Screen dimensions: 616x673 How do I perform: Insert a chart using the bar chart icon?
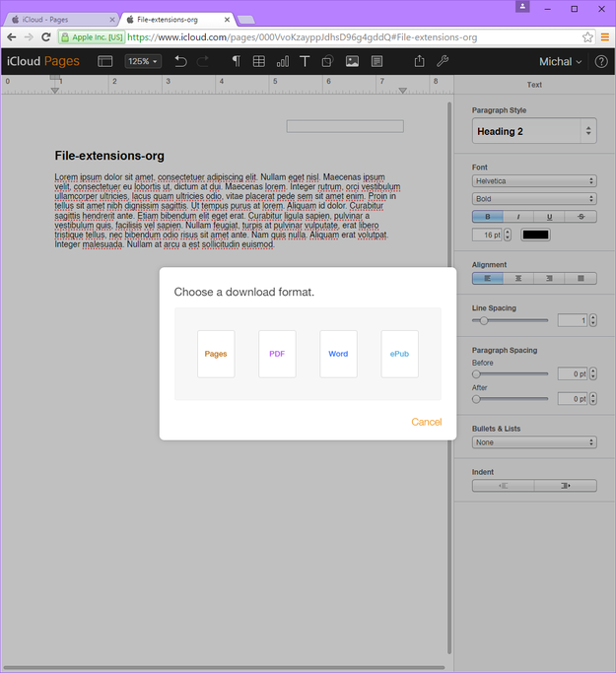tap(283, 61)
